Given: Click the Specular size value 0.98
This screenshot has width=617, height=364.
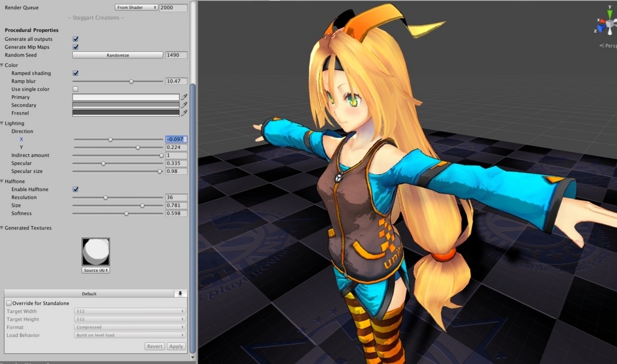Looking at the screenshot, I should pos(176,171).
